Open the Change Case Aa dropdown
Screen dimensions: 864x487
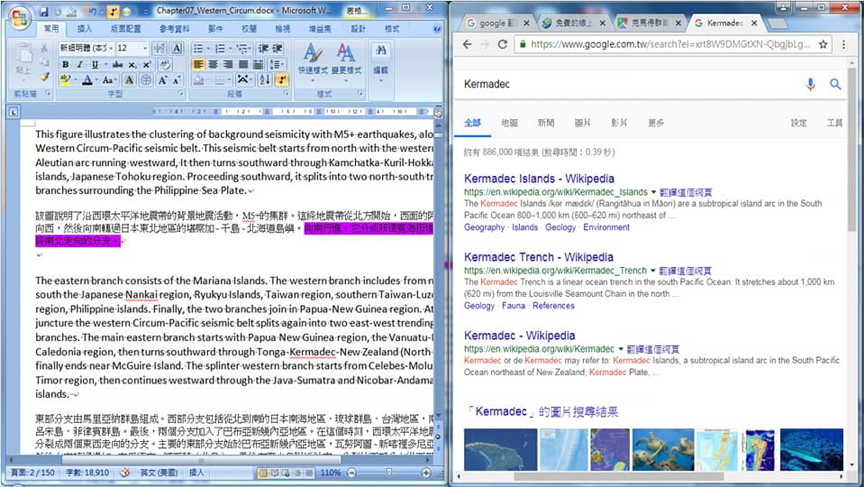[109, 80]
